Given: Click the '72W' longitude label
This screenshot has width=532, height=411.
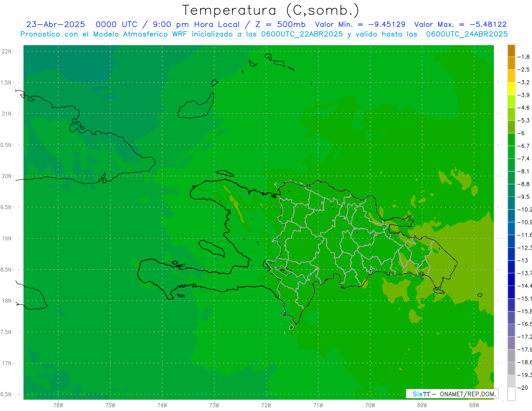Looking at the screenshot, I should click(266, 405).
